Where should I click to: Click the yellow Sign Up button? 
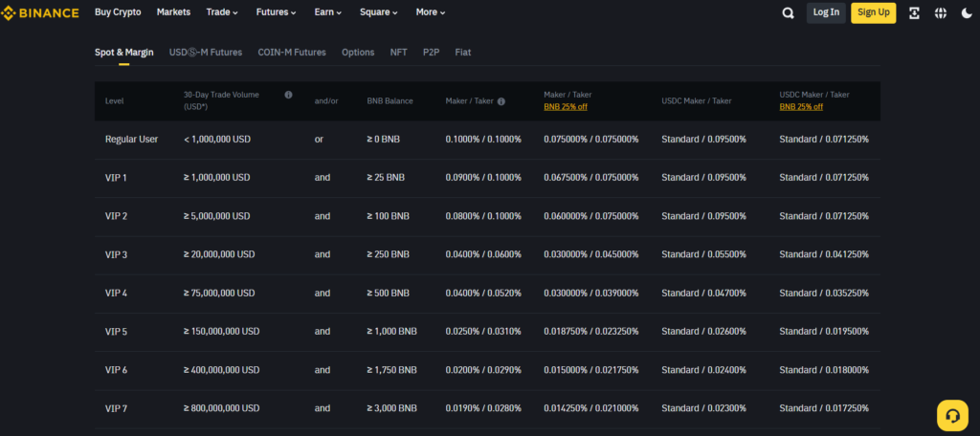[x=873, y=12]
